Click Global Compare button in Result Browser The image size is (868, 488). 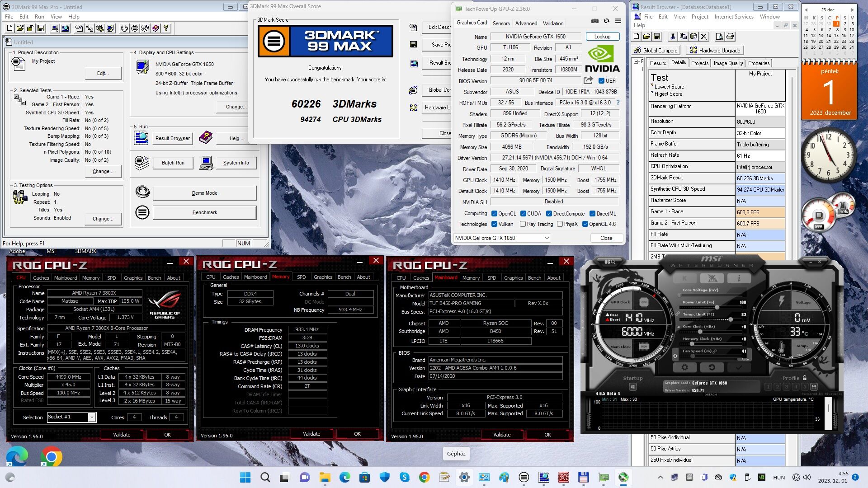pyautogui.click(x=656, y=51)
